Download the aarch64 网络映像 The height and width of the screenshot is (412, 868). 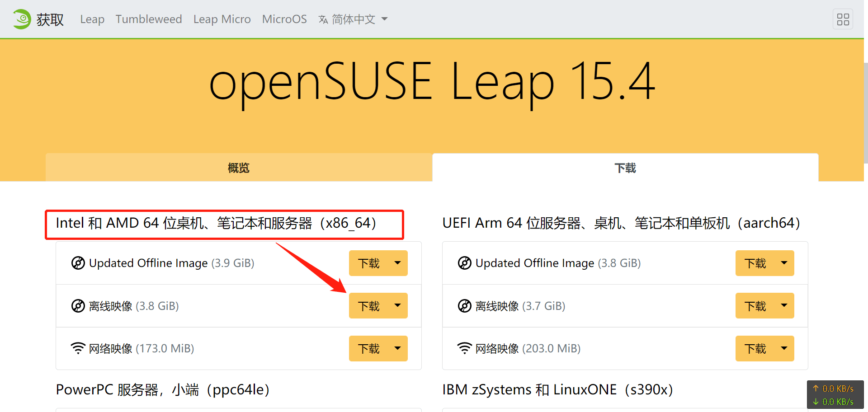coord(755,348)
